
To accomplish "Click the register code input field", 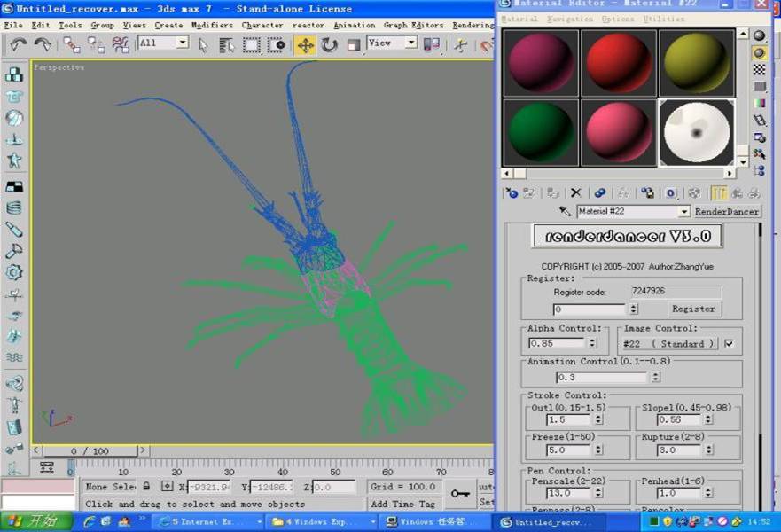I will [589, 309].
